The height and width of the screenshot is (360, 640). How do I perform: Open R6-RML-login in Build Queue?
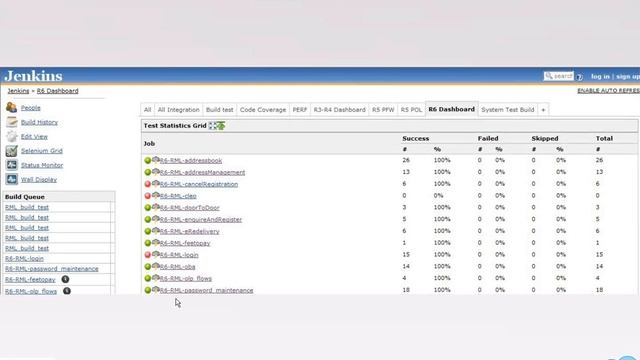[24, 258]
